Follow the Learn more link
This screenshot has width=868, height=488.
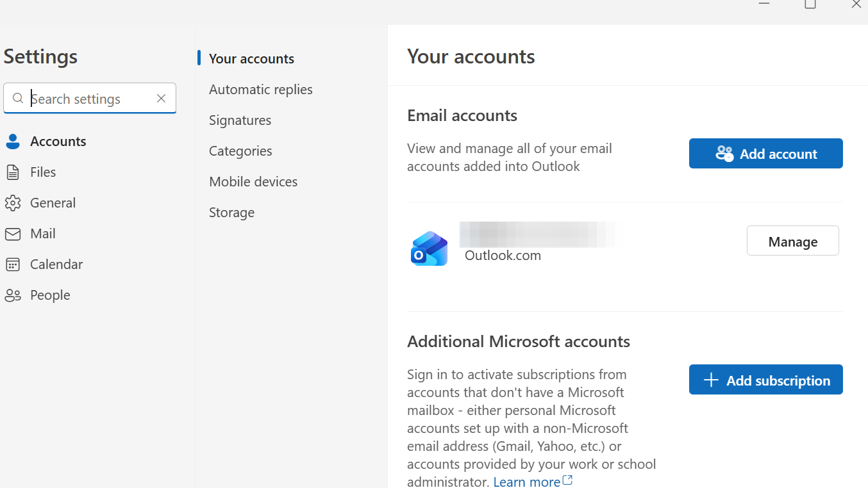527,482
